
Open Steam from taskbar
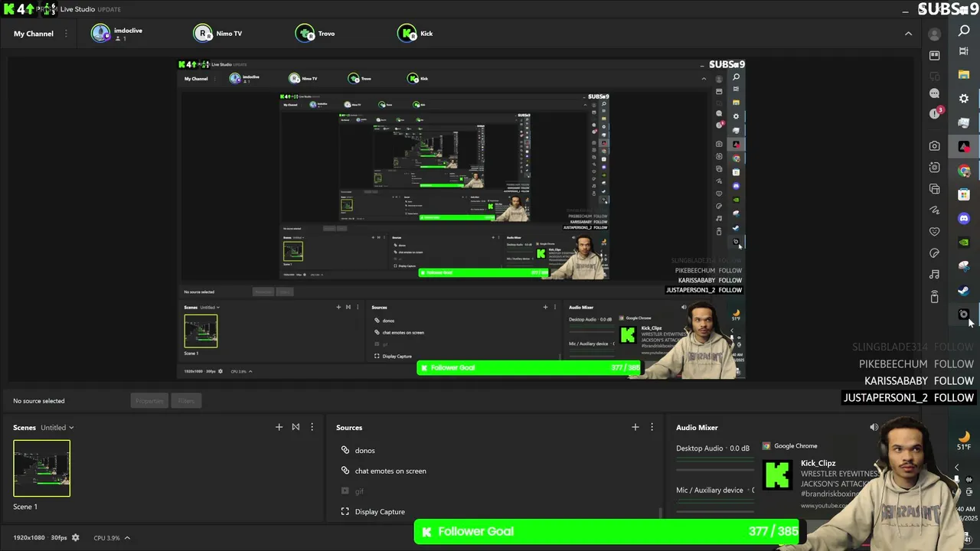click(964, 290)
